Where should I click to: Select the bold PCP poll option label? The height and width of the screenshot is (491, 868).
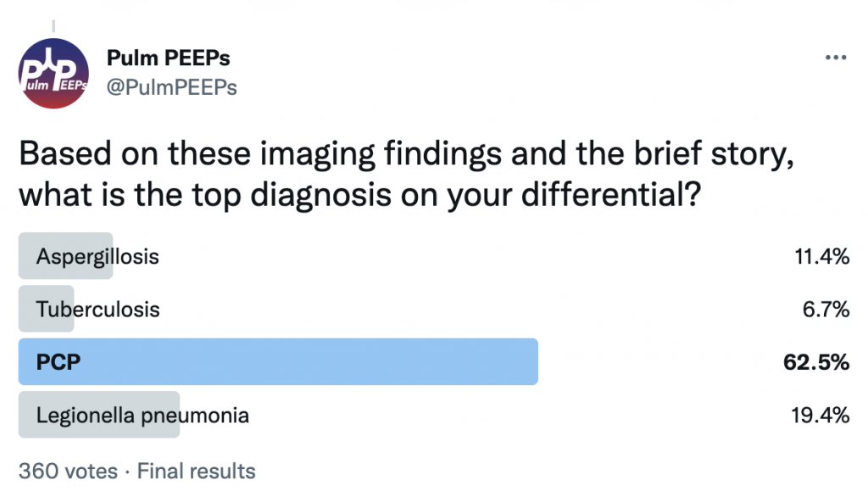(58, 362)
